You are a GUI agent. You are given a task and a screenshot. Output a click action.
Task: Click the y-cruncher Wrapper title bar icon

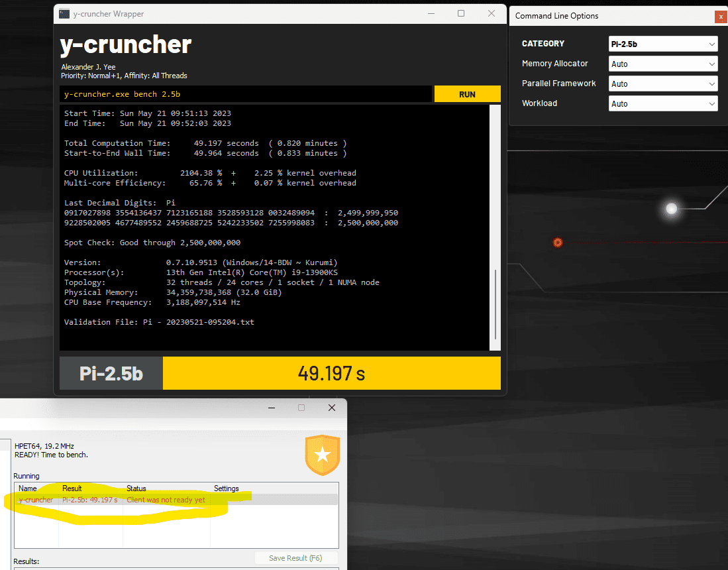(64, 14)
